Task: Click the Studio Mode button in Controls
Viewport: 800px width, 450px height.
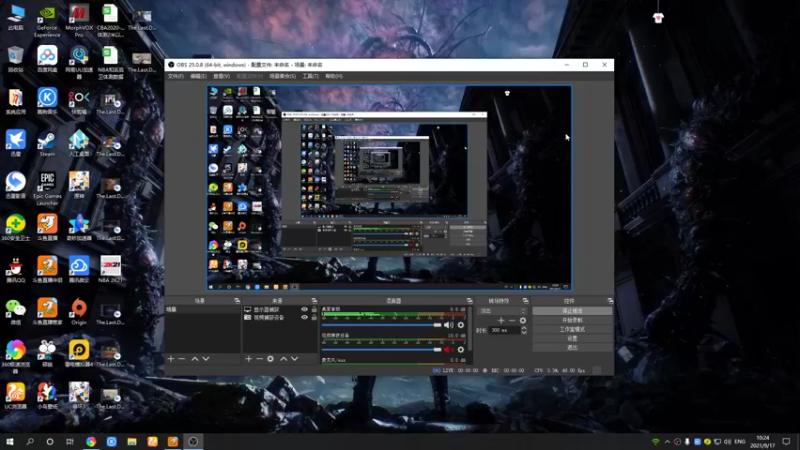Action: pos(572,329)
